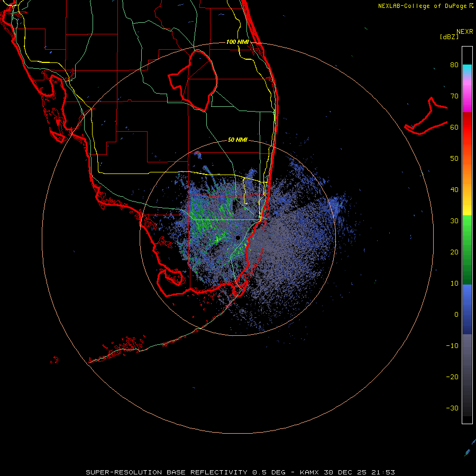Click the -20 dBZ scale value
The image size is (476, 476).
[x=452, y=377]
